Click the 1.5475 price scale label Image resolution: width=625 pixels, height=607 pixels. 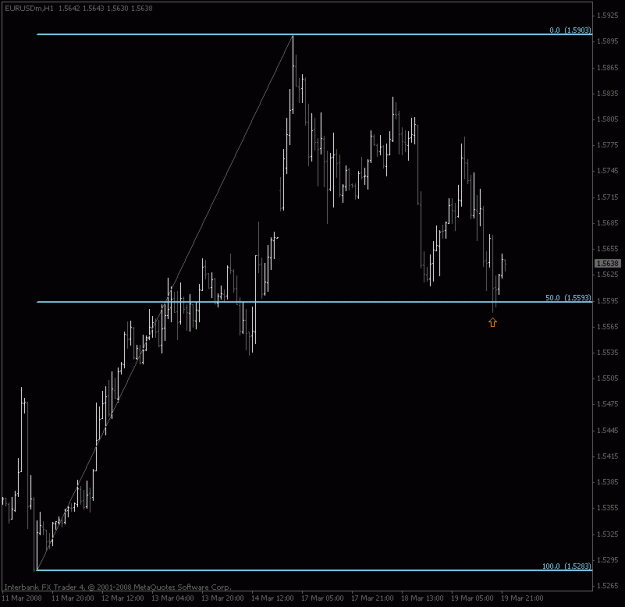(608, 404)
